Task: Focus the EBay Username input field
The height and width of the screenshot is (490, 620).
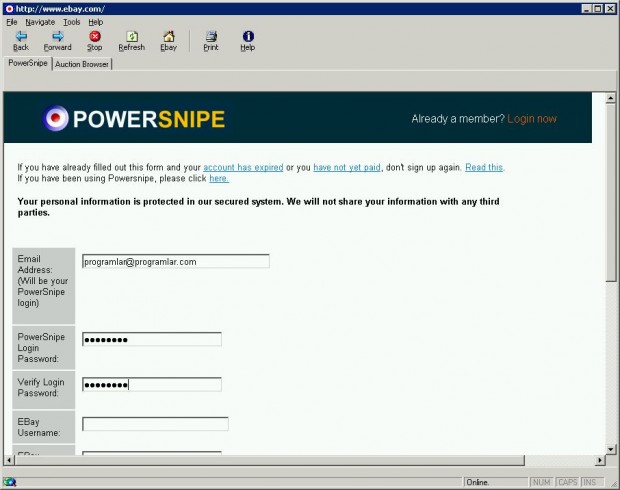Action: [155, 424]
